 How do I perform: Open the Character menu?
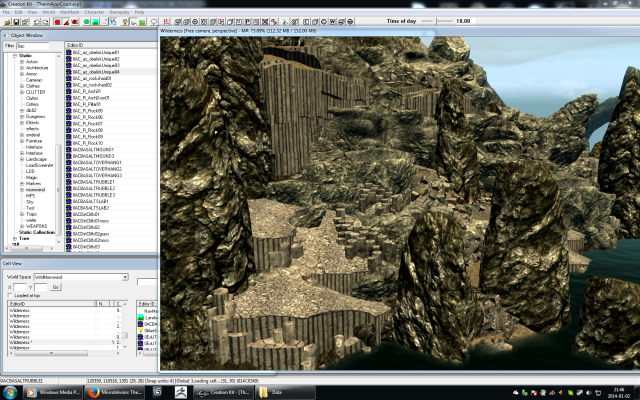[94, 12]
